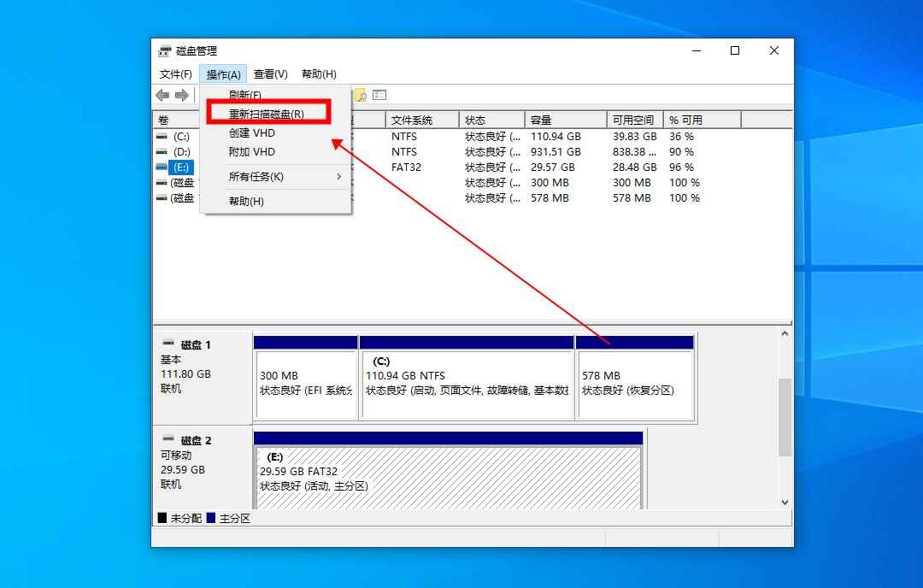Select the 578 MB recovery partition block
Image resolution: width=923 pixels, height=588 pixels.
click(x=636, y=379)
